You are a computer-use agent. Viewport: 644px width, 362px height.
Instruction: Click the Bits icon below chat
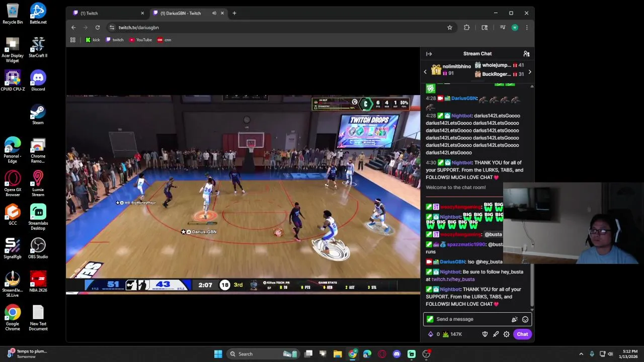[431, 334]
